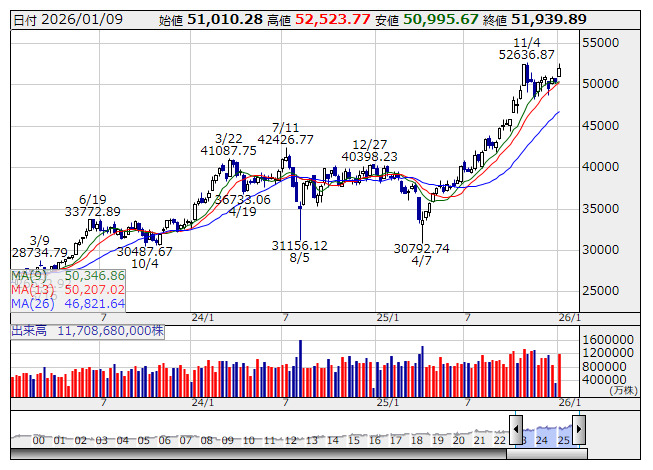Image resolution: width=653 pixels, height=470 pixels.
Task: Click the red 高値 value 52,523.77
Action: (x=333, y=19)
